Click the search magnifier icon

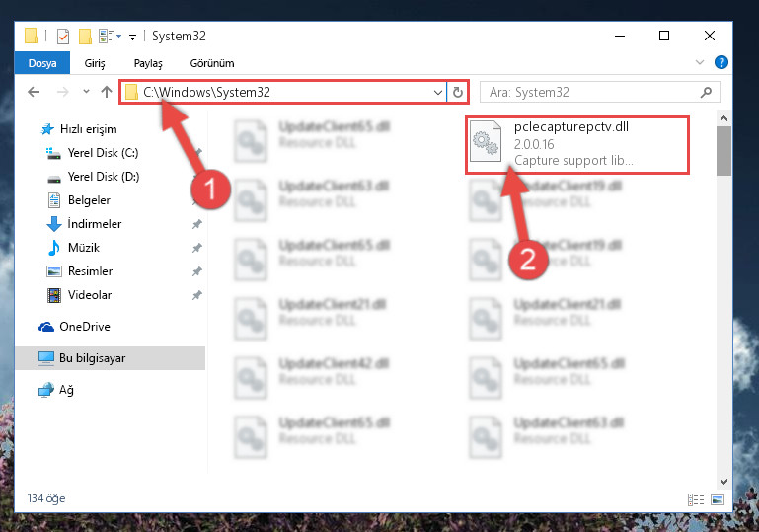pyautogui.click(x=706, y=92)
